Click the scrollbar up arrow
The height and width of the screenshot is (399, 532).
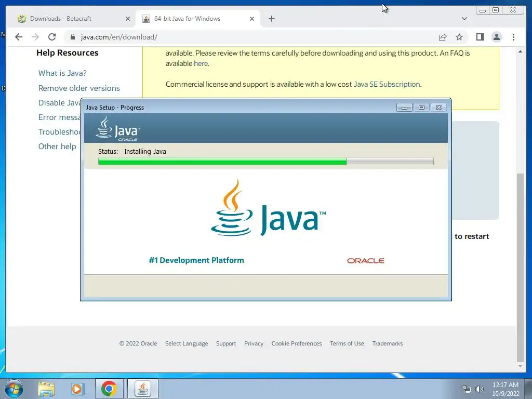(x=520, y=51)
